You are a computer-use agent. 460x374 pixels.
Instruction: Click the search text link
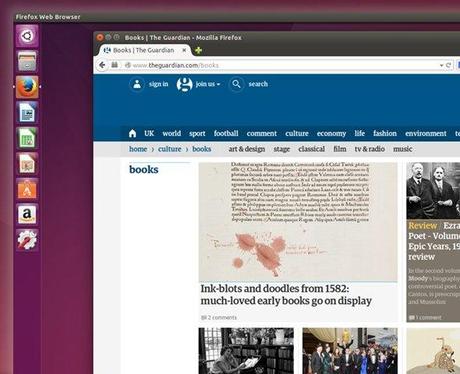click(258, 84)
